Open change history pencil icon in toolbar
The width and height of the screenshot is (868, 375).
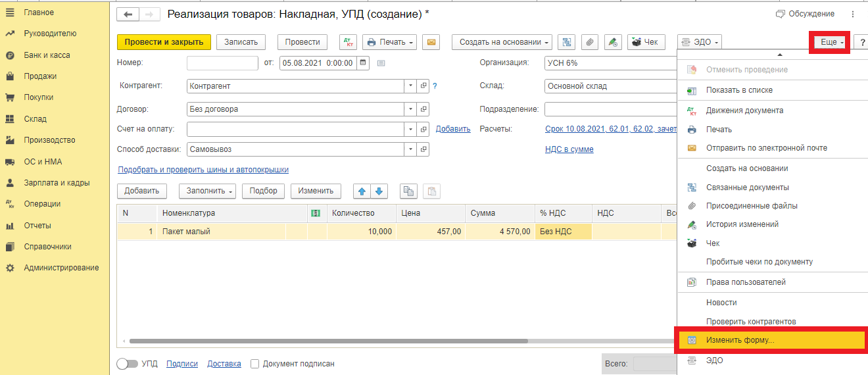tap(613, 42)
